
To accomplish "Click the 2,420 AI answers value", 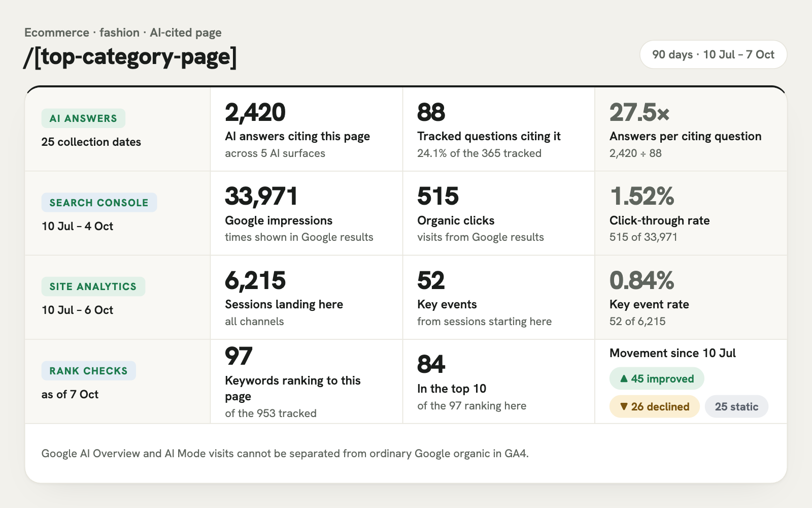I will (255, 112).
